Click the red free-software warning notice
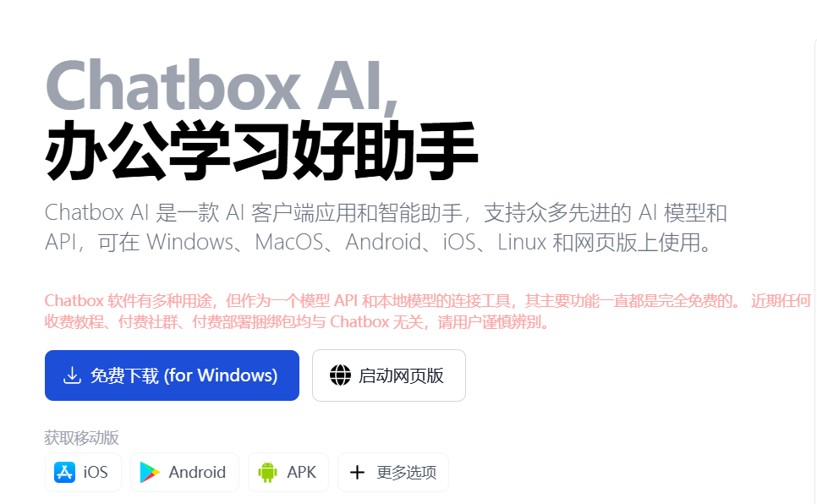Viewport: 817px width, 504px height. point(427,311)
